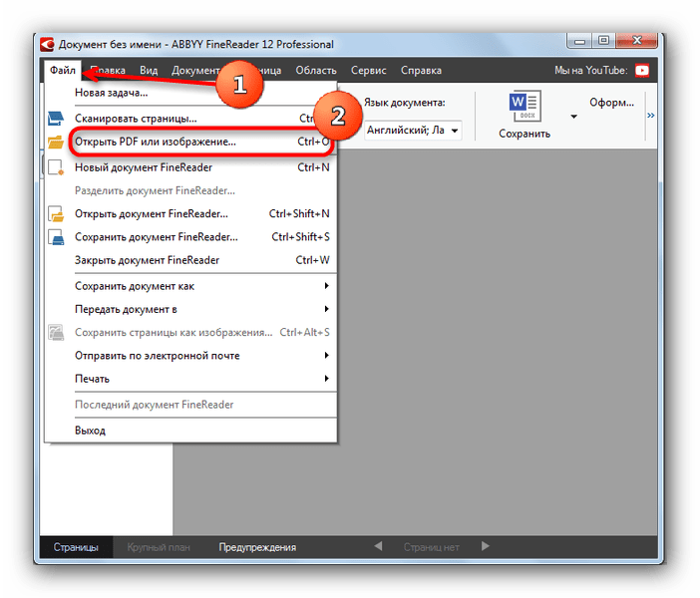Screen dimensions: 700x598
Task: Select Последний документ FineReader entry
Action: click(190, 405)
